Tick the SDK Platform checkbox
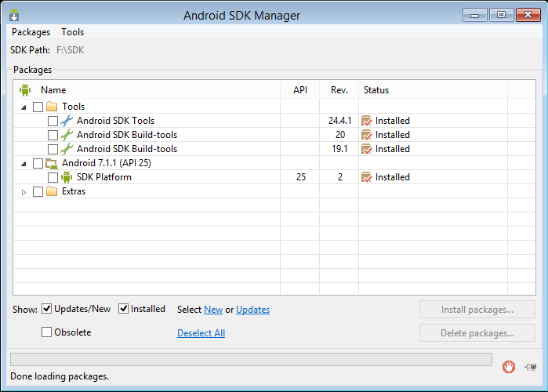Image resolution: width=548 pixels, height=392 pixels. (53, 177)
